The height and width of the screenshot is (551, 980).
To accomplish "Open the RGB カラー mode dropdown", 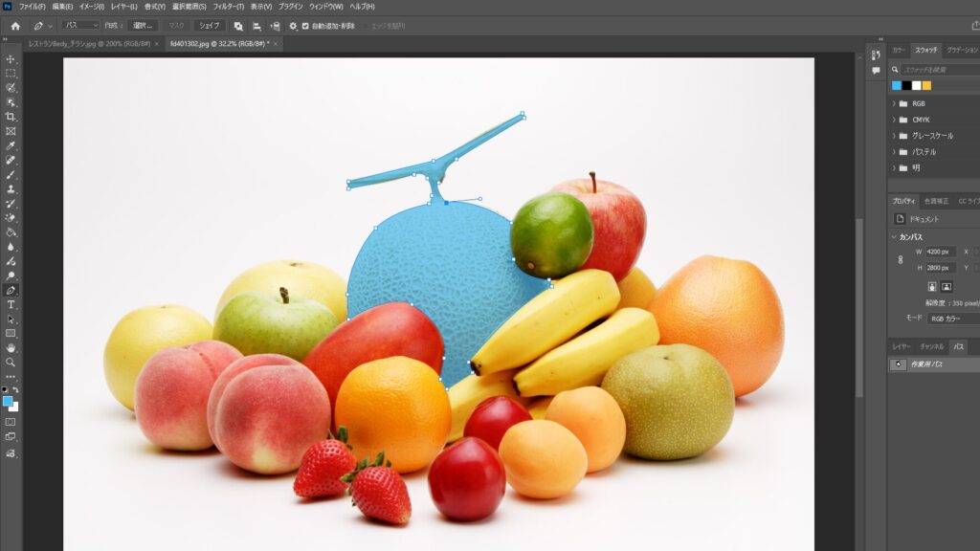I will point(952,318).
